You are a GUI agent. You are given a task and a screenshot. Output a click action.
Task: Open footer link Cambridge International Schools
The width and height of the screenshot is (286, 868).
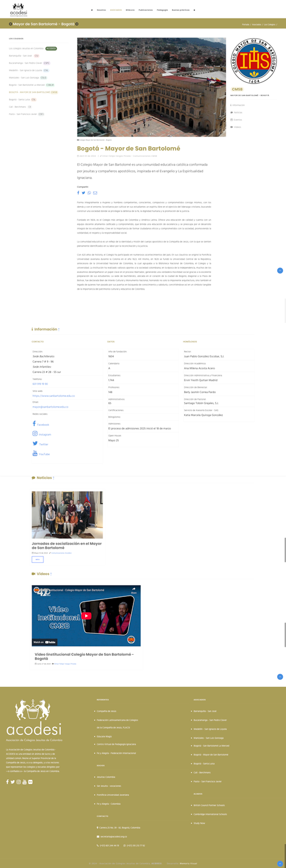[210, 814]
